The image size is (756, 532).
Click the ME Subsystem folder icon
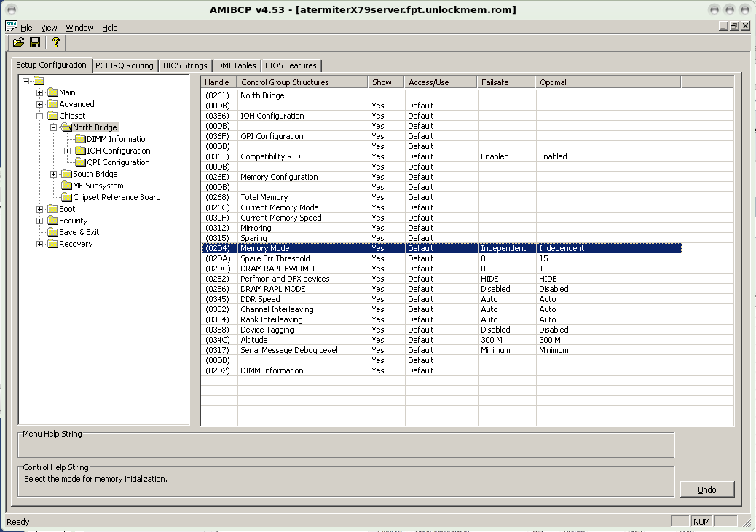point(66,186)
